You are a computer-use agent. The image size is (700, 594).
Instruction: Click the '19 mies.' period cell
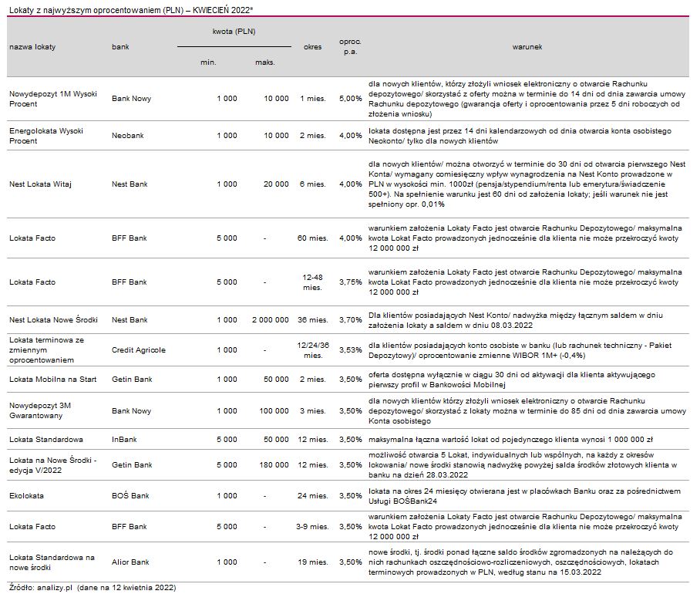tap(312, 562)
